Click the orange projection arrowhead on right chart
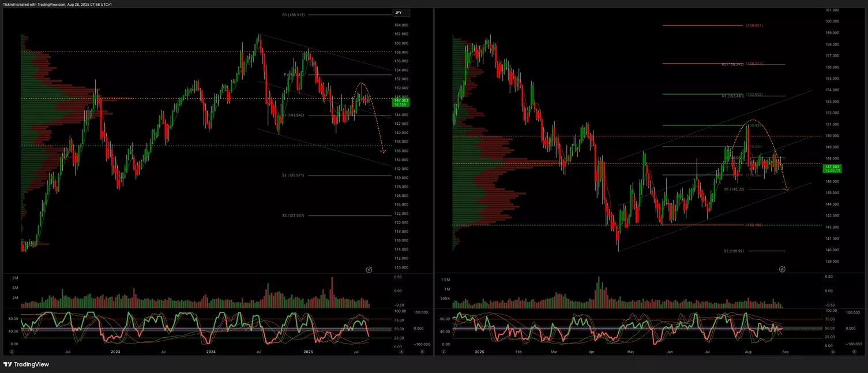Image resolution: width=868 pixels, height=373 pixels. pyautogui.click(x=786, y=189)
